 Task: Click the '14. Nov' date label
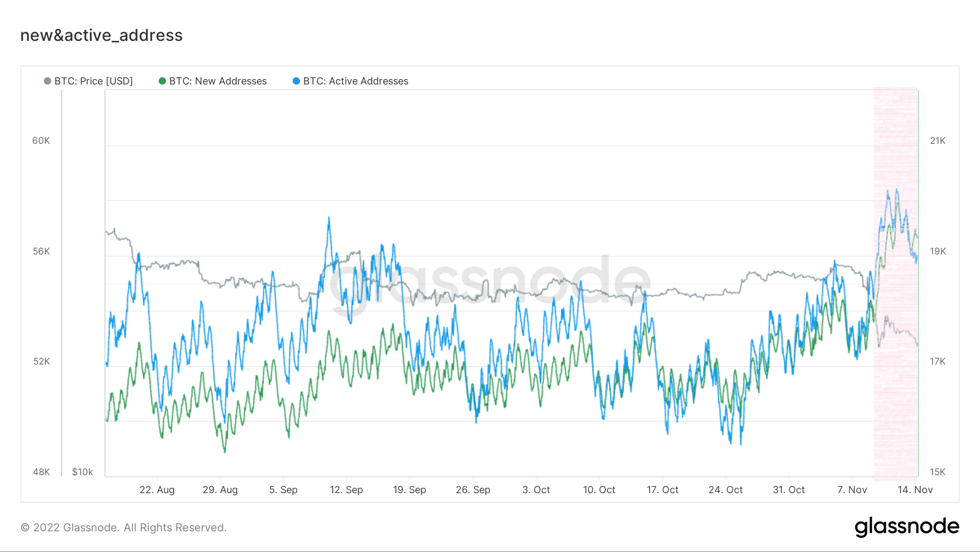pyautogui.click(x=915, y=490)
